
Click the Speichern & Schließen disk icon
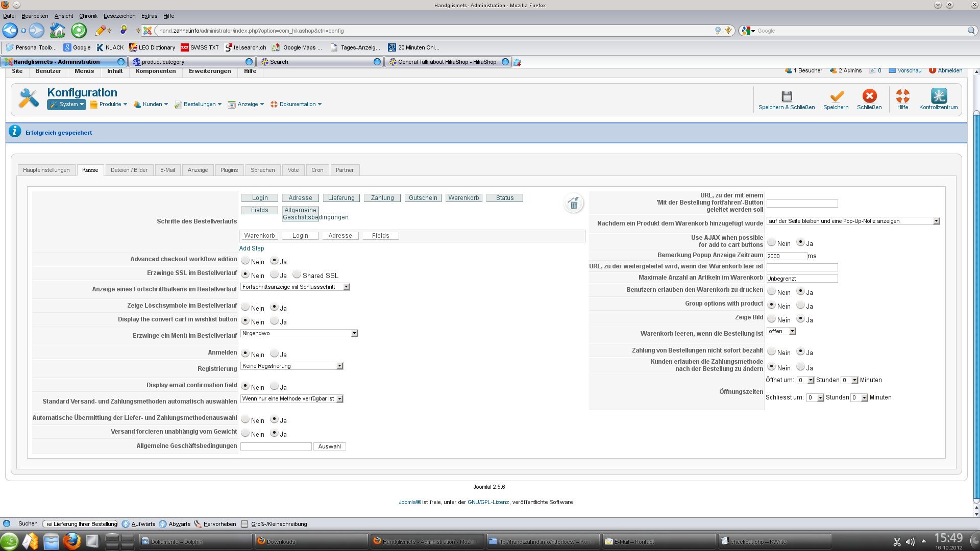(787, 96)
